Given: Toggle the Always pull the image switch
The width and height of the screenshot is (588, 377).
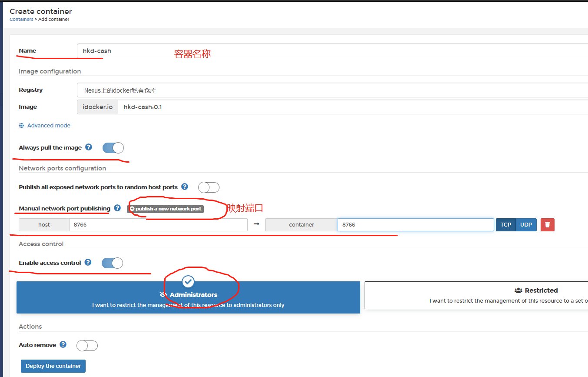Looking at the screenshot, I should pyautogui.click(x=113, y=148).
